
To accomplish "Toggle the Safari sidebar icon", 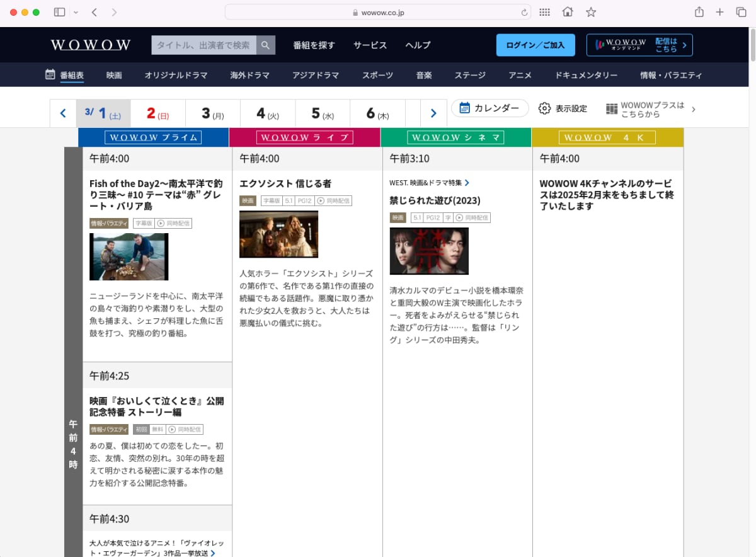I will [59, 11].
